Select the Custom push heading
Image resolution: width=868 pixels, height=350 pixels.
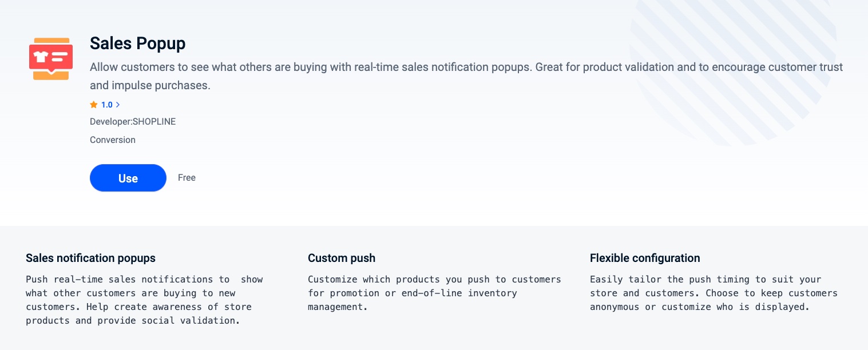(x=342, y=258)
